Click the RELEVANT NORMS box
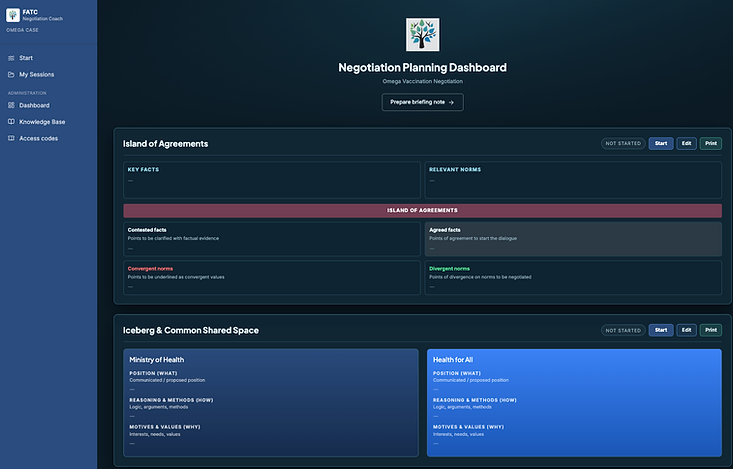The width and height of the screenshot is (733, 469). [x=573, y=180]
